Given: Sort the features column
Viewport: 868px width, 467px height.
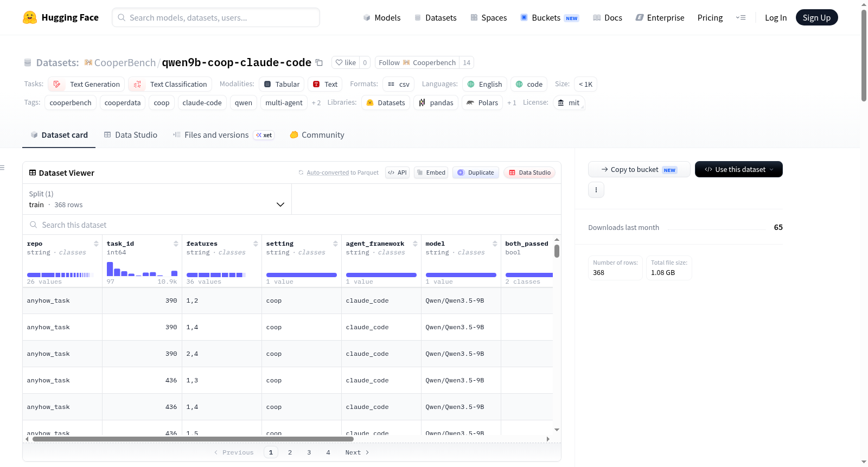Looking at the screenshot, I should tap(256, 244).
